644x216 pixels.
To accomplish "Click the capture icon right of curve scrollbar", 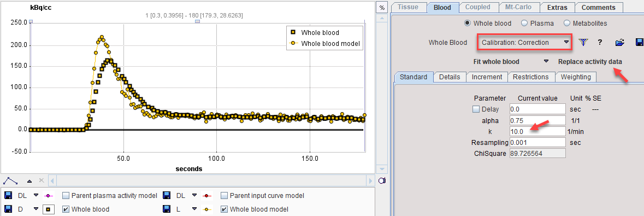I will click(382, 180).
